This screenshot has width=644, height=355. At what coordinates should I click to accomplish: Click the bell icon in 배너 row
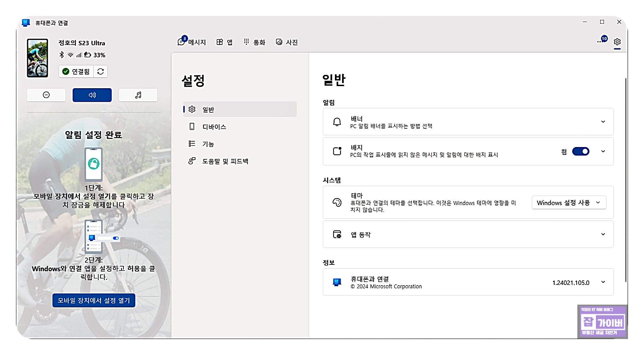(337, 122)
